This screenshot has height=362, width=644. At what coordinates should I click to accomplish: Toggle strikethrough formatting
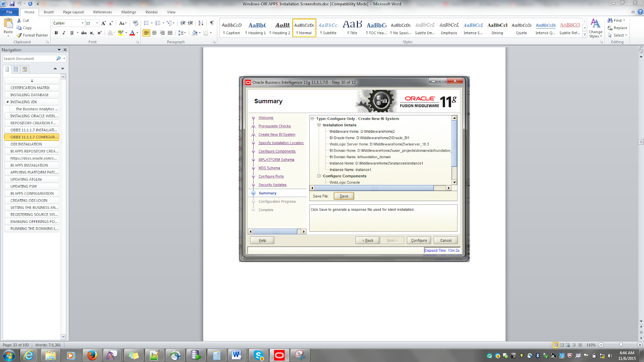point(84,33)
